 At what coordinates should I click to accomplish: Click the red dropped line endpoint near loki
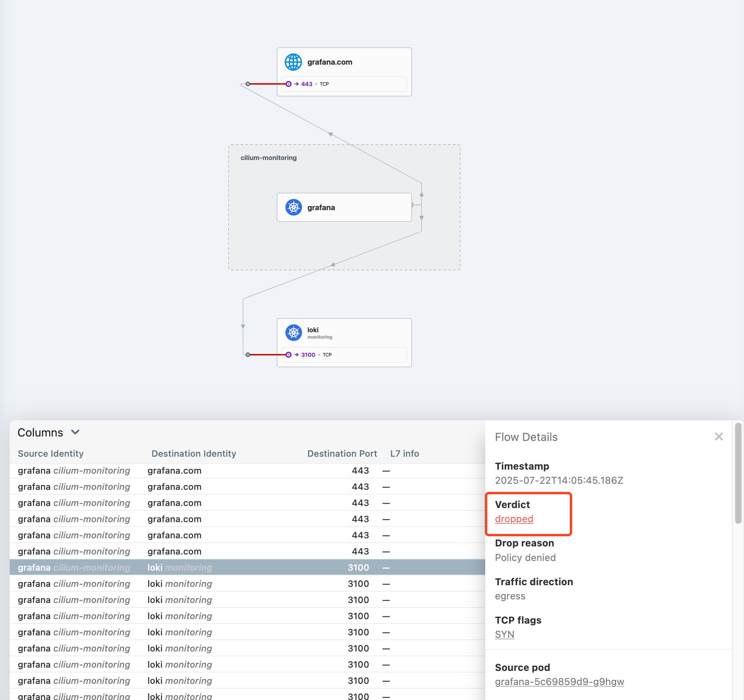tap(248, 355)
